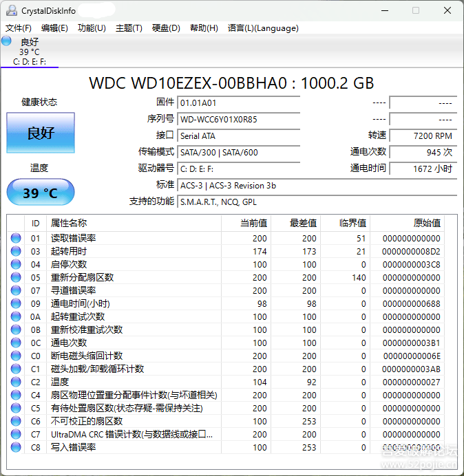The width and height of the screenshot is (464, 476).
Task: Click status orb for attribute 04 启停次数
Action: coord(16,264)
